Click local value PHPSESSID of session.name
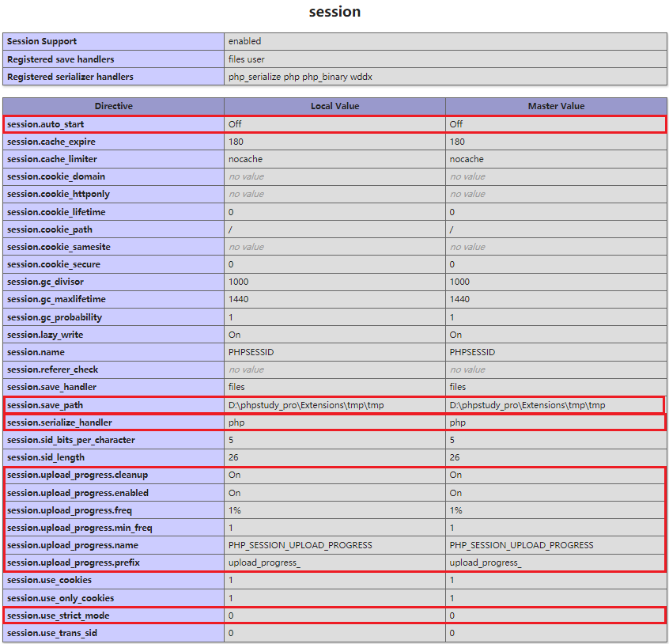 pos(251,353)
